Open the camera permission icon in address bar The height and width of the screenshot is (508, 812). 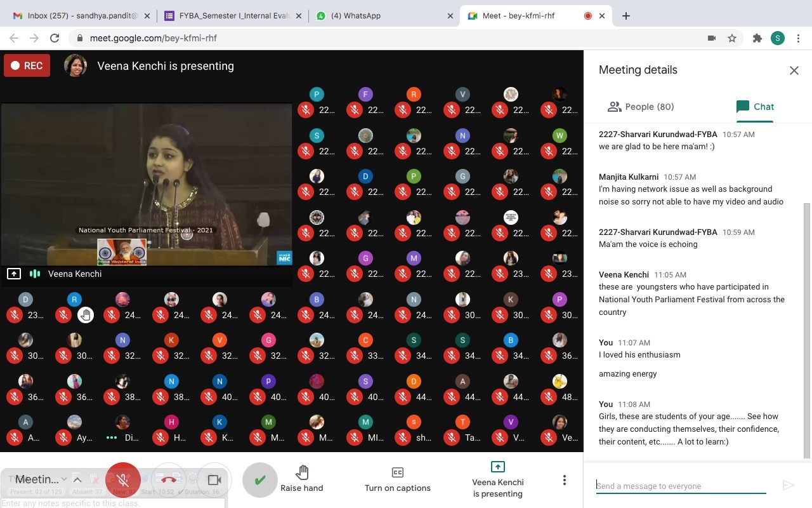(x=712, y=38)
